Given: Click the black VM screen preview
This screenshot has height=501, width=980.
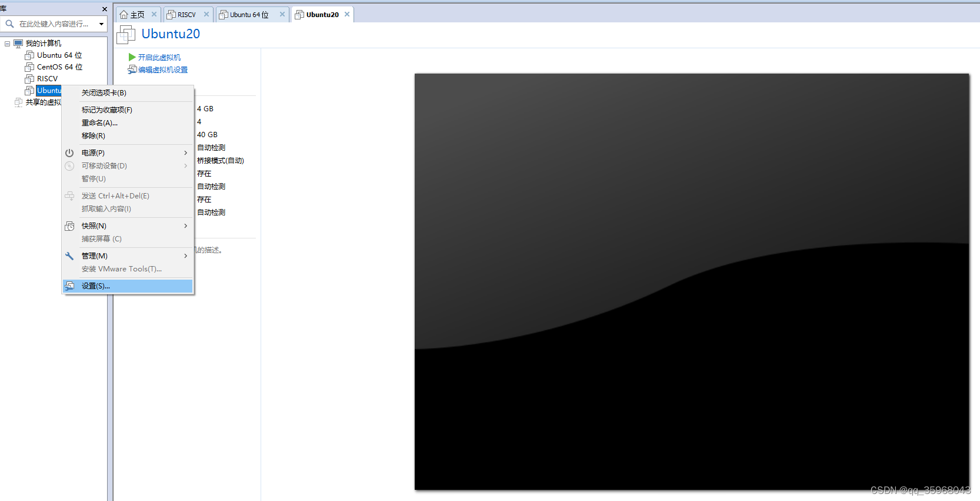Looking at the screenshot, I should click(692, 281).
